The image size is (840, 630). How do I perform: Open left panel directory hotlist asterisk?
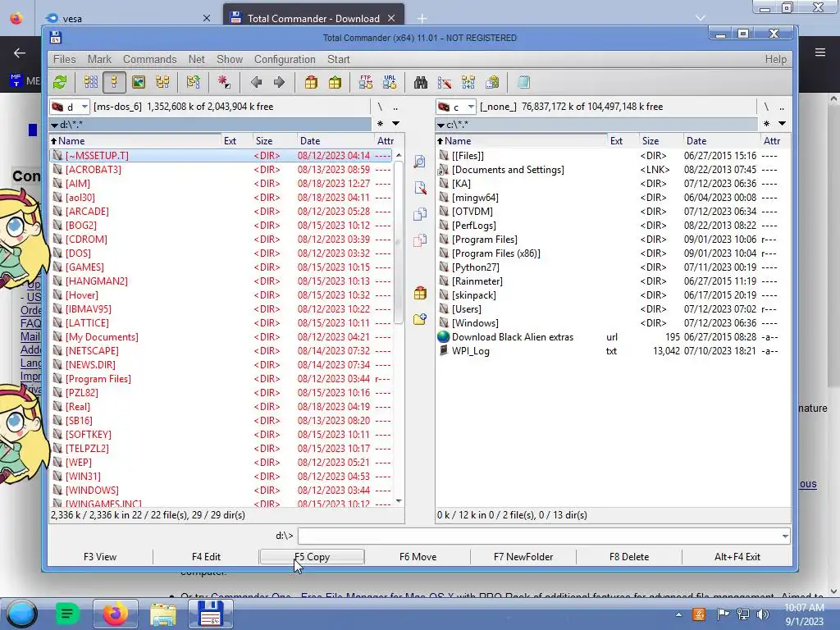coord(380,124)
